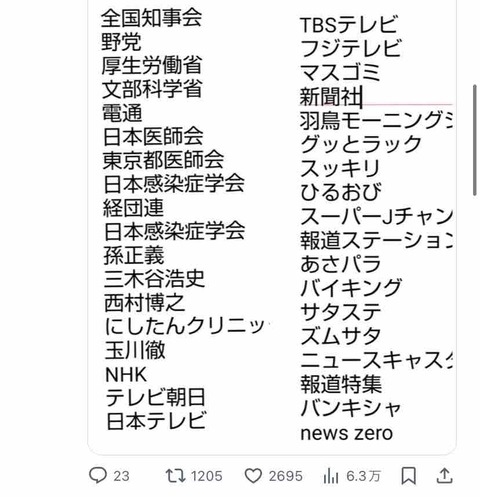The image size is (480, 497).
Task: Click the text news zero
Action: pyautogui.click(x=347, y=433)
